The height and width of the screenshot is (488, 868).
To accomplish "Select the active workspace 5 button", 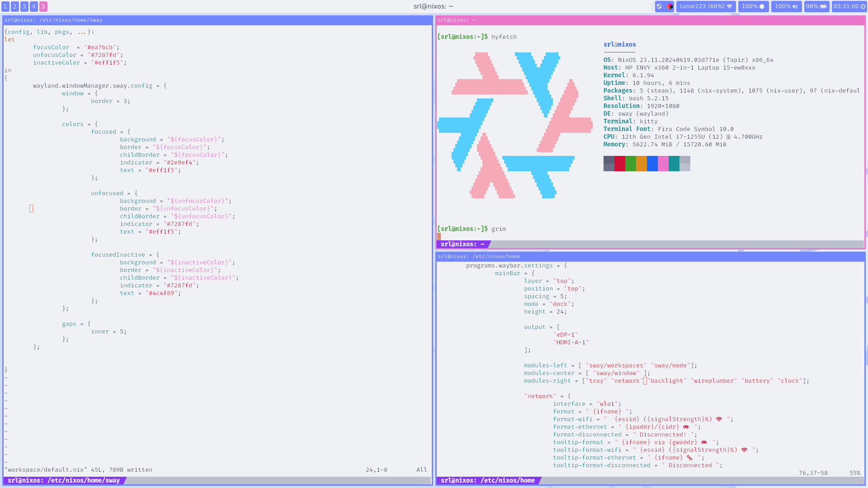I will (43, 6).
